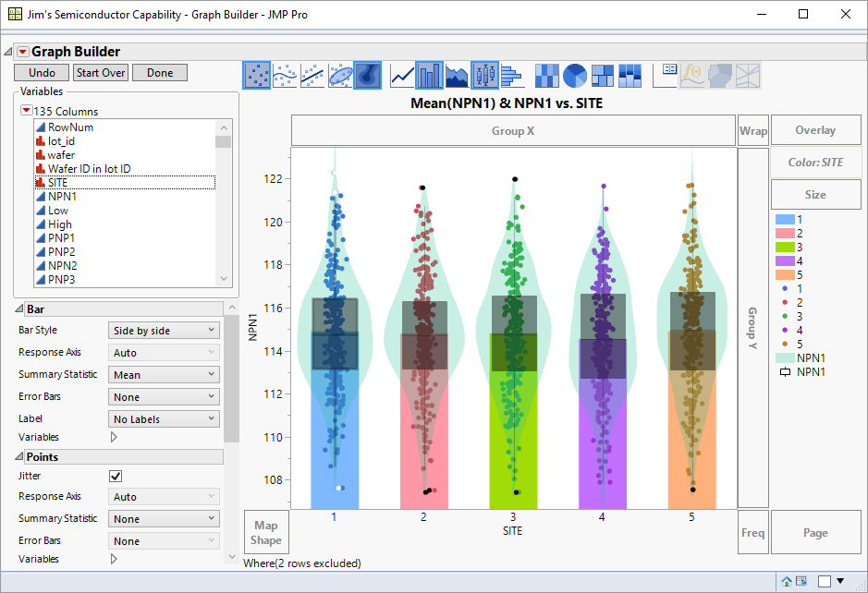This screenshot has height=593, width=868.
Task: Open the Bar Style dropdown
Action: click(164, 330)
